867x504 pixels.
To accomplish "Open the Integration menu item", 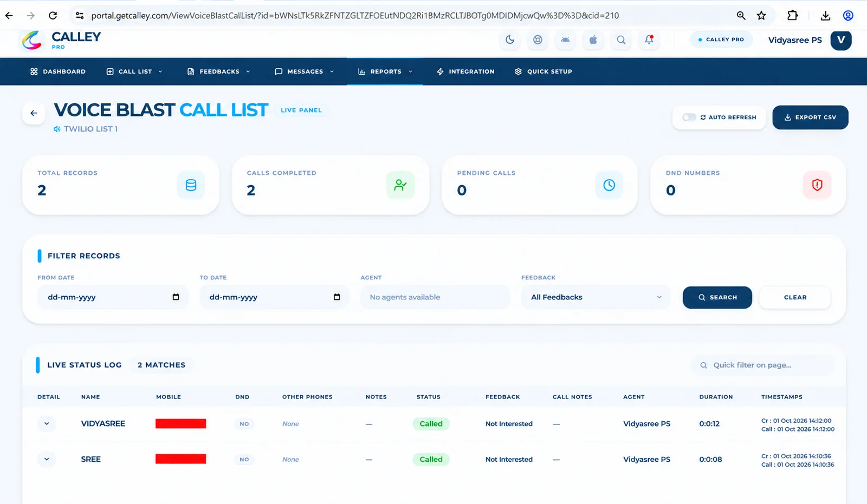I will 465,71.
